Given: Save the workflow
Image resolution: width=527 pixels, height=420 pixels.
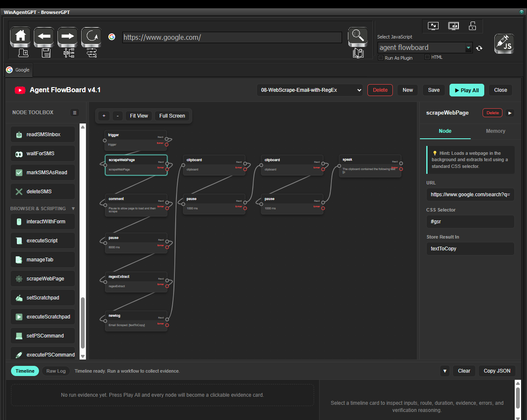Looking at the screenshot, I should [x=434, y=90].
